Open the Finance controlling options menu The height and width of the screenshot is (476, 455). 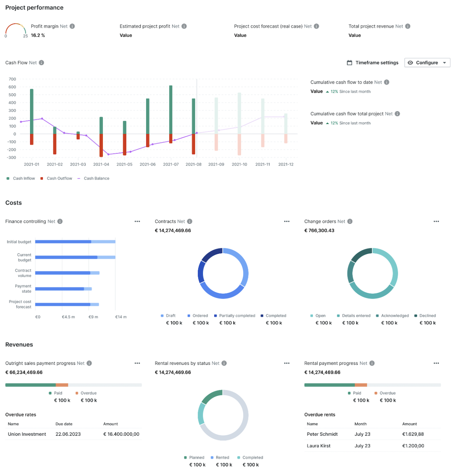pyautogui.click(x=137, y=221)
